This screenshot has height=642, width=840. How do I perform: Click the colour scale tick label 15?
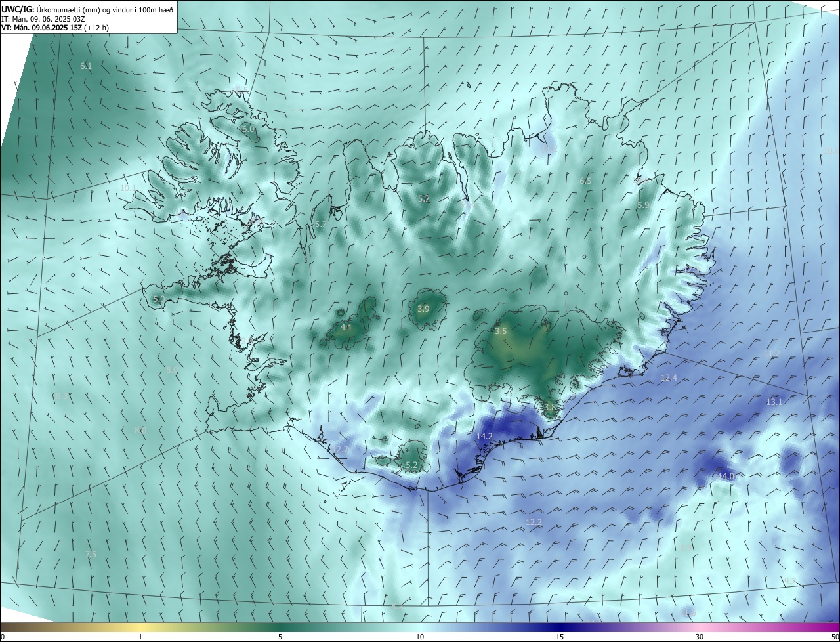(x=560, y=637)
